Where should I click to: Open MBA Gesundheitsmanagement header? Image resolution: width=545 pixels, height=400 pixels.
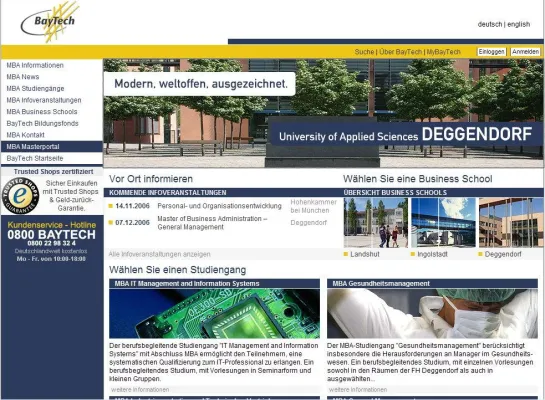(x=432, y=284)
